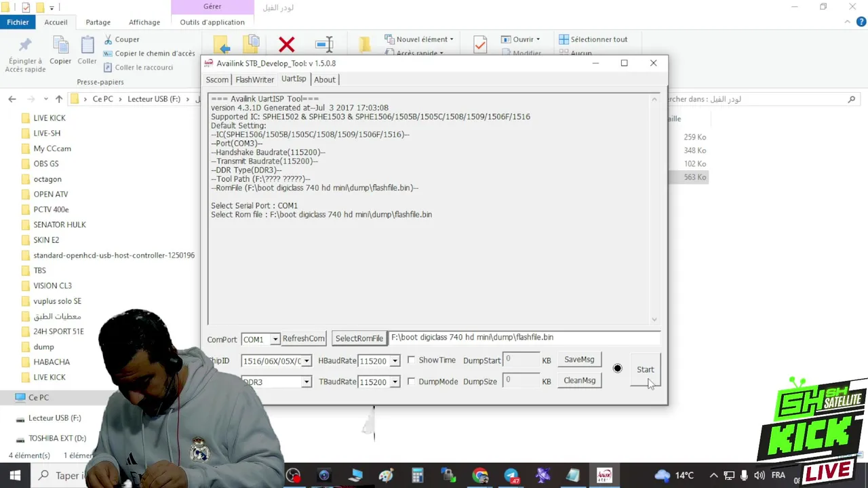Click the weather widget showing 14°C

(674, 476)
